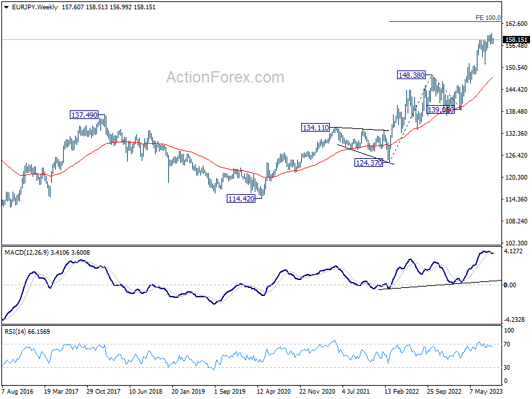Image resolution: width=532 pixels, height=399 pixels.
Task: Click the 150.540 price axis value
Action: point(517,68)
